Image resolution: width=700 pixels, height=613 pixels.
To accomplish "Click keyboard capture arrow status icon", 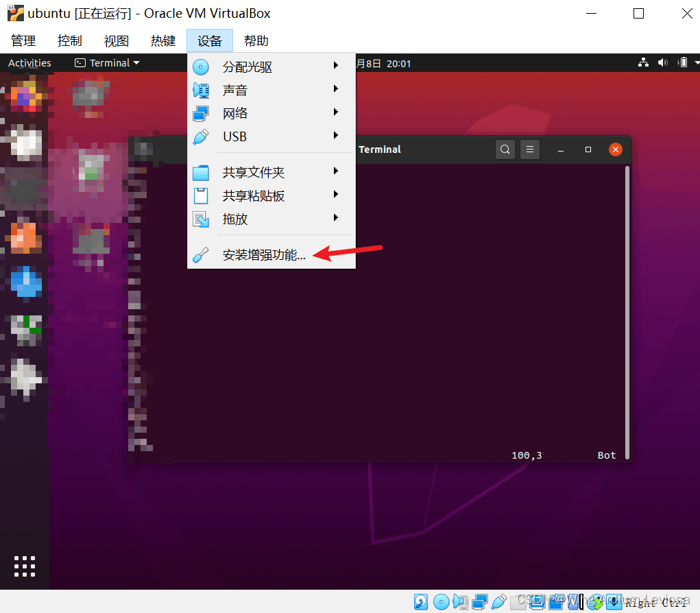I will pos(614,602).
